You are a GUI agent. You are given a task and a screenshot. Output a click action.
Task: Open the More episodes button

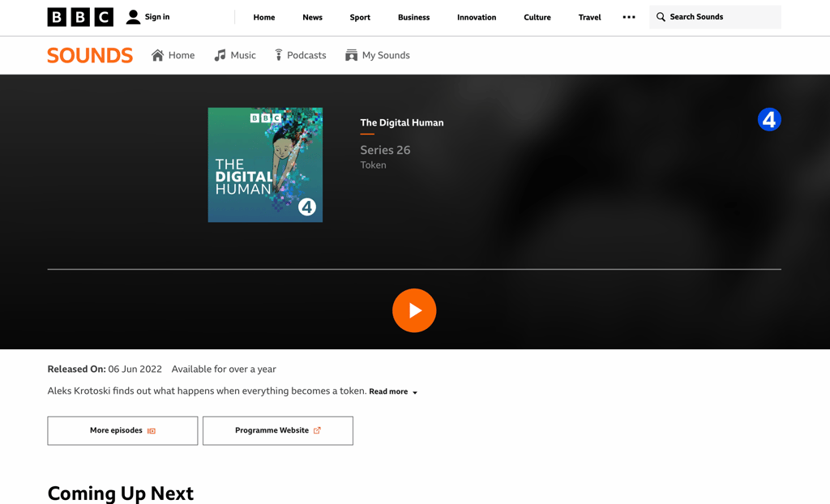[123, 430]
